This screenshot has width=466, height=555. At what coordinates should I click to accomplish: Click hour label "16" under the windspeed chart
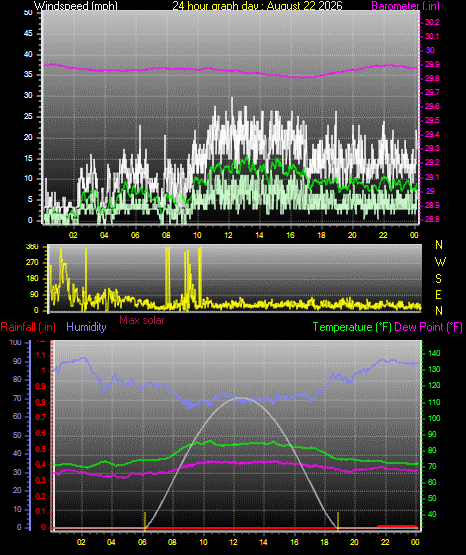tap(290, 235)
